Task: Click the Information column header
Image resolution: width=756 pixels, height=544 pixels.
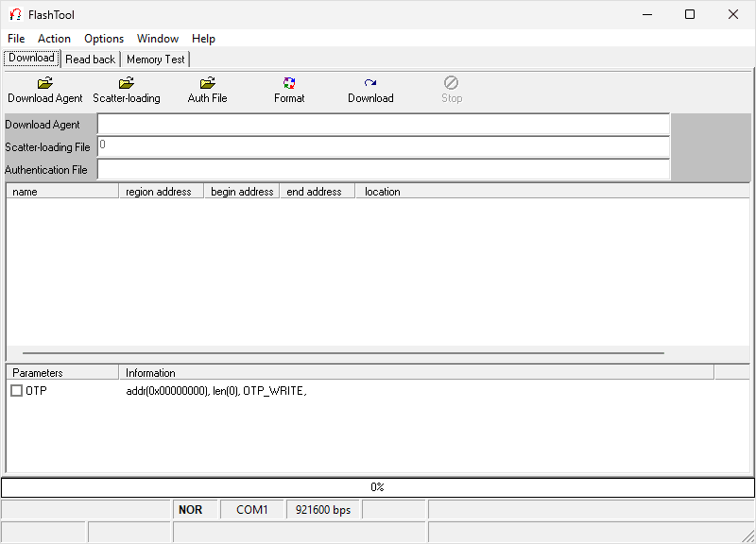Action: [416, 372]
